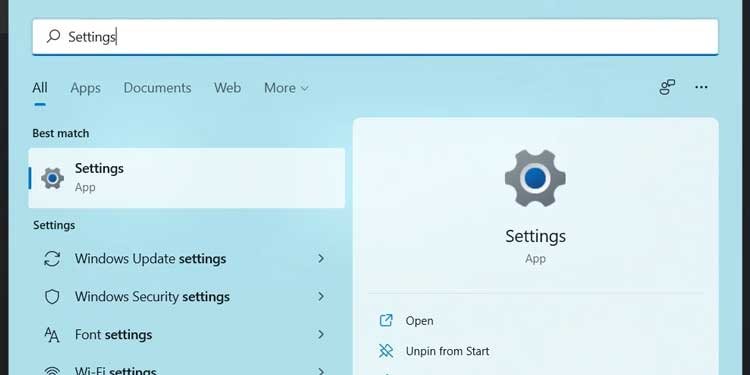Expand Windows Update settings chevron
The image size is (750, 375).
click(x=321, y=259)
